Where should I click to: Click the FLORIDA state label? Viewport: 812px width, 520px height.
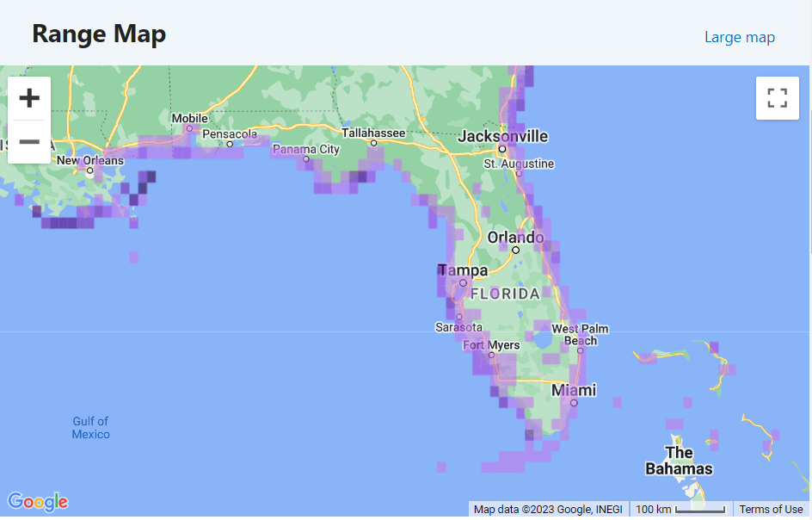[x=505, y=294]
